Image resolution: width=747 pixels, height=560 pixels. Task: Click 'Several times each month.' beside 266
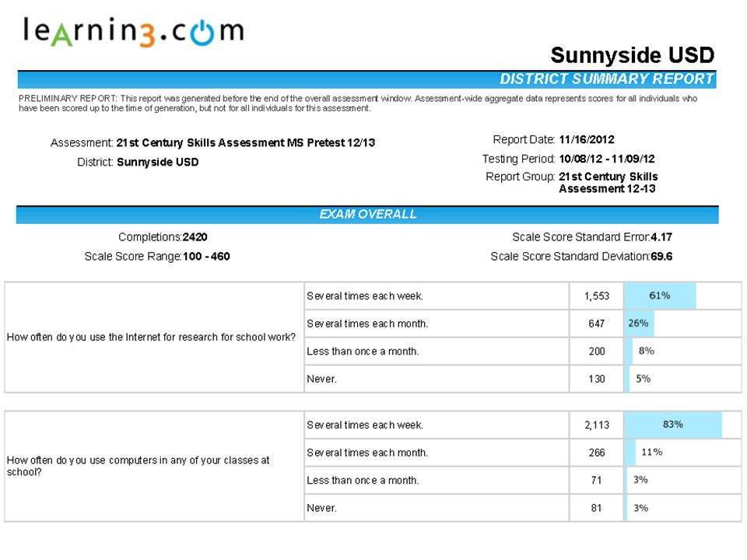click(x=367, y=453)
